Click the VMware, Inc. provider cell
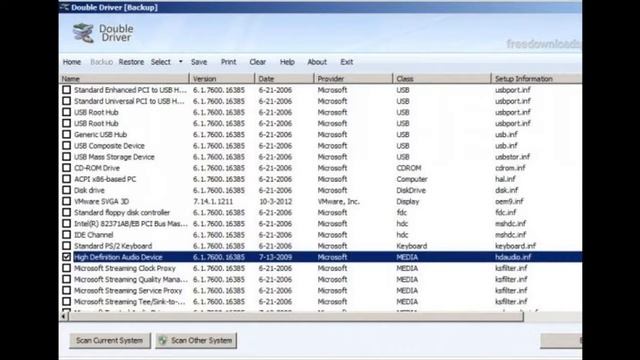 pyautogui.click(x=338, y=201)
